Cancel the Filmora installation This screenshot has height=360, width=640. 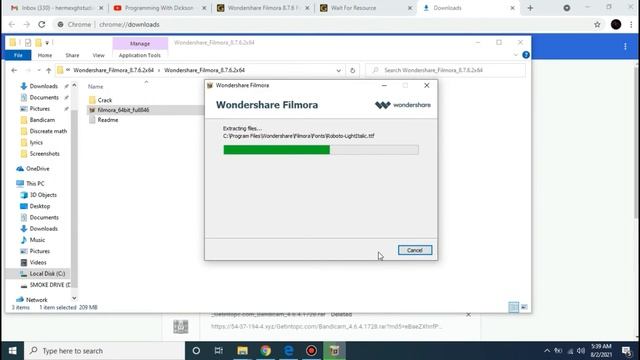point(415,250)
